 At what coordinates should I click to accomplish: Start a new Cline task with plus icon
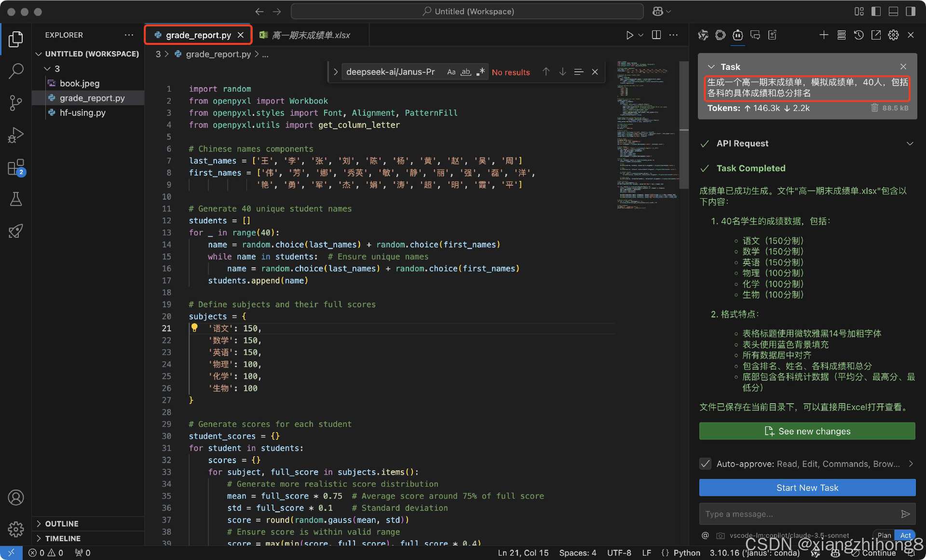[x=824, y=35]
